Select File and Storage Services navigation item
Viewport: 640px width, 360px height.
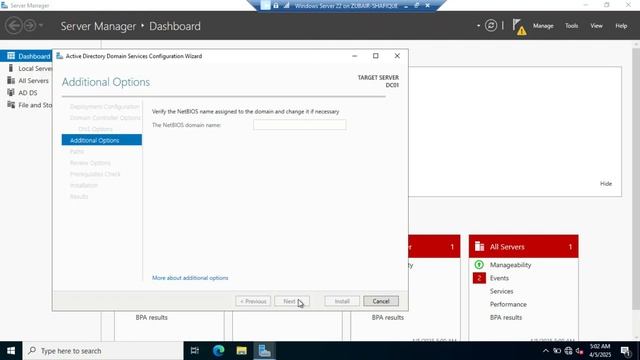pos(26,105)
